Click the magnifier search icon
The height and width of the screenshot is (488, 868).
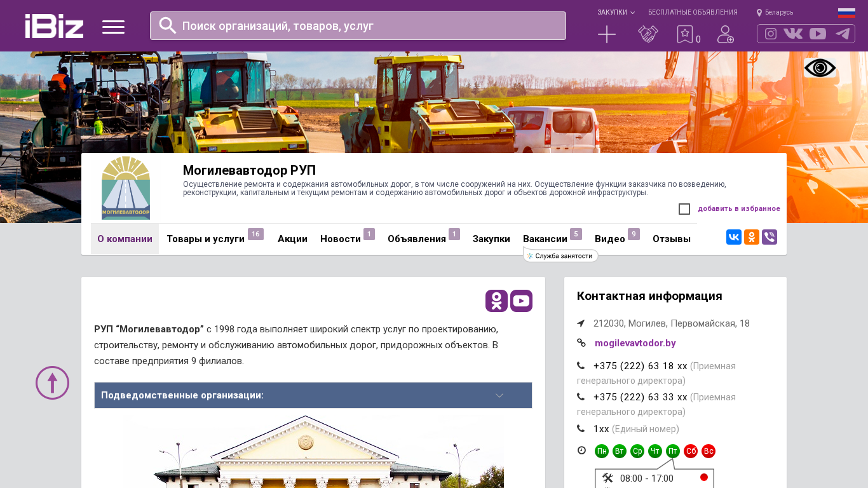pos(168,25)
